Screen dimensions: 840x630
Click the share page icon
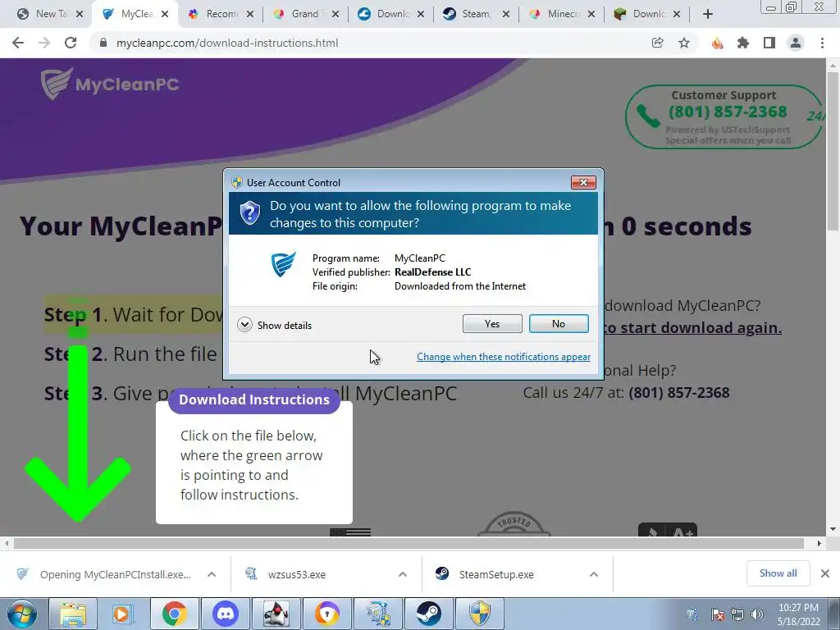pyautogui.click(x=657, y=43)
